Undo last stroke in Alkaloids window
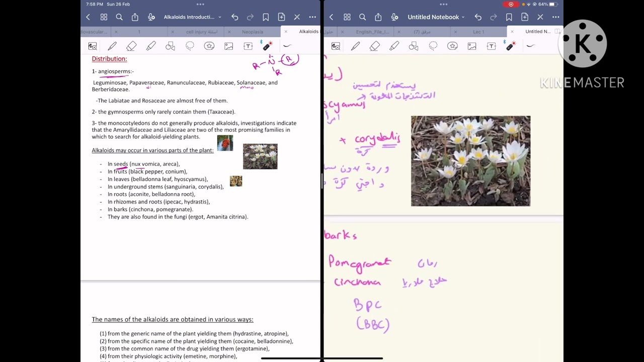 pos(235,17)
